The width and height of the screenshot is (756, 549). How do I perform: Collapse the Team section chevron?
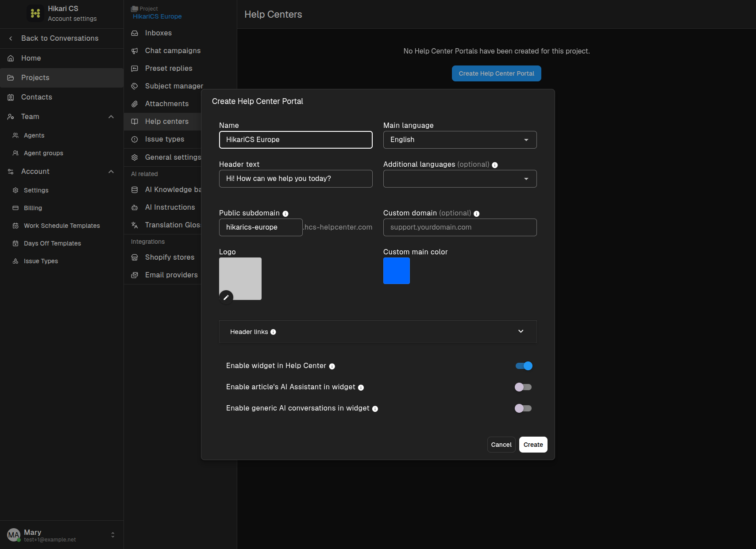click(x=111, y=117)
